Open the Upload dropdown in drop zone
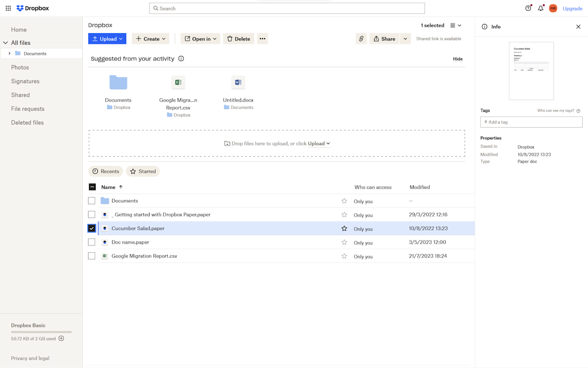 point(319,143)
